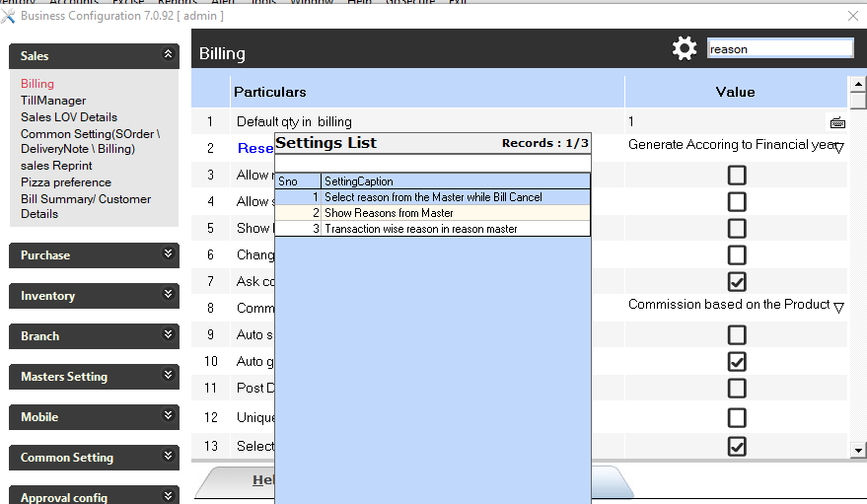Expand the Purchase section
Viewport: 867px width, 504px height.
coord(169,254)
